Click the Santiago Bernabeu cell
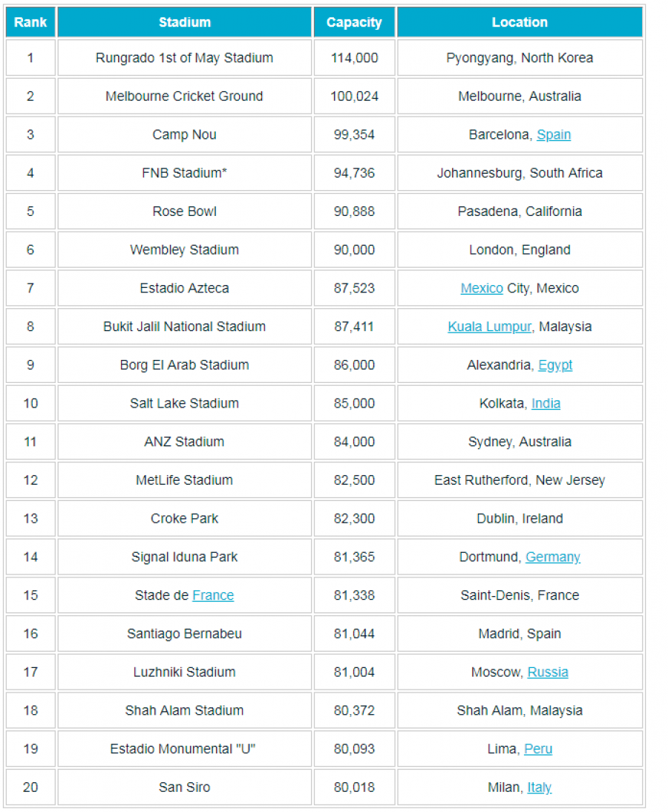The width and height of the screenshot is (668, 812). tap(185, 634)
